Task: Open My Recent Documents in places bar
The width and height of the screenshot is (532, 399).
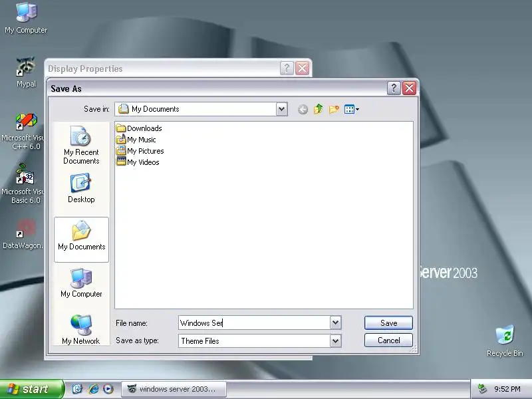Action: (81, 145)
